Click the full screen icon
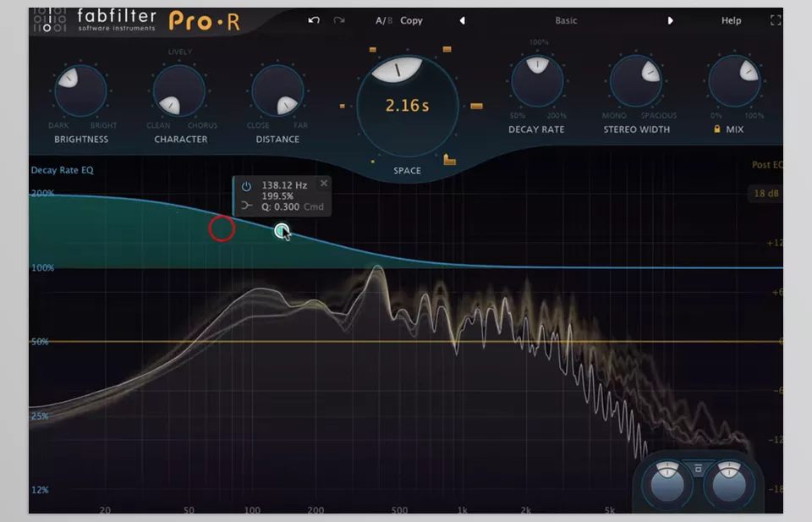The width and height of the screenshot is (812, 522). click(776, 20)
